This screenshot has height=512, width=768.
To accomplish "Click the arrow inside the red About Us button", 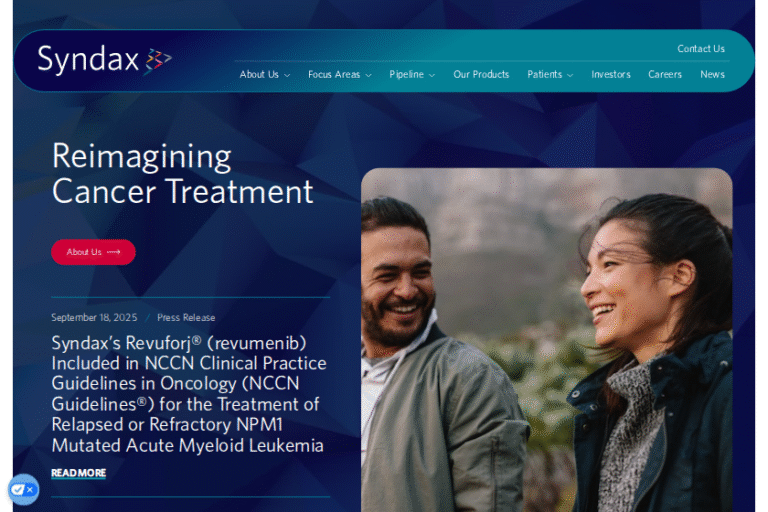I will [x=114, y=252].
